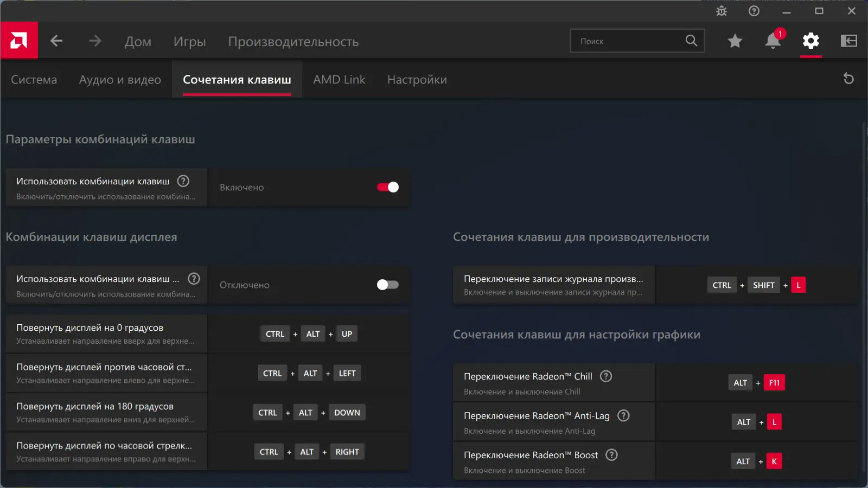Change the CTRL+SHIFT+L performance log hotkey

(756, 285)
